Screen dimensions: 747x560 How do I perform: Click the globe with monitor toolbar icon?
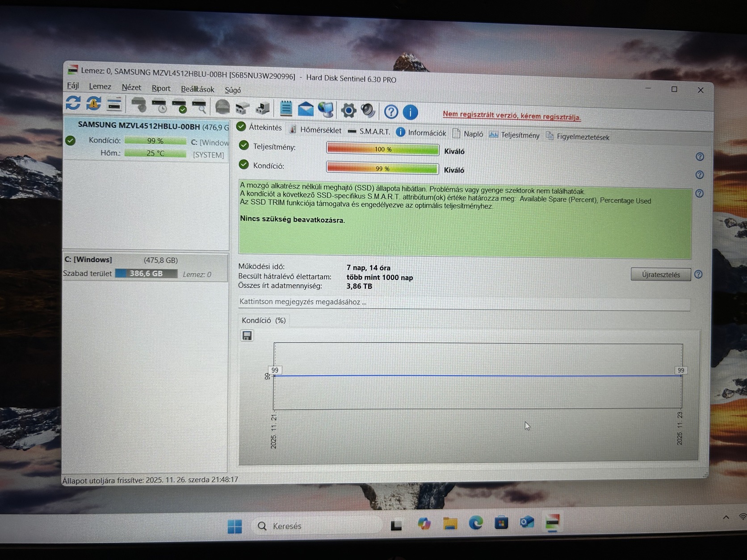pyautogui.click(x=326, y=109)
